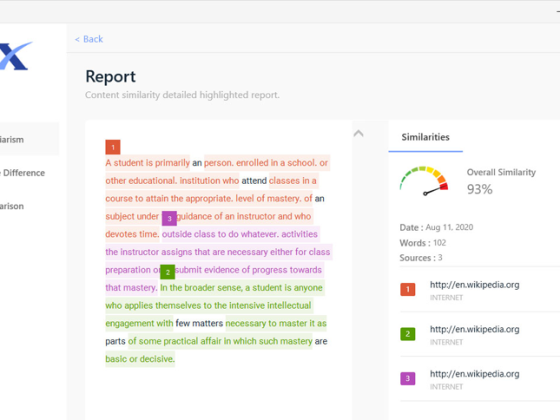The width and height of the screenshot is (560, 420).
Task: Open the second en.wikipedia.org source link
Action: click(x=474, y=329)
